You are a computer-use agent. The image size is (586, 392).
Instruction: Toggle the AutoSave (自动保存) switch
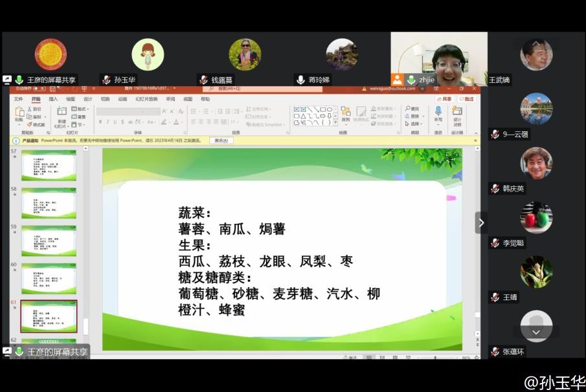[36, 89]
